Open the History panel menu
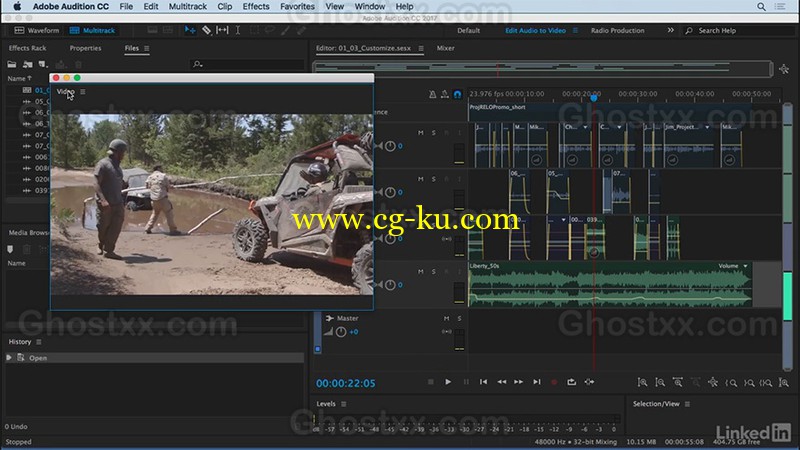This screenshot has width=800, height=450. 39,342
